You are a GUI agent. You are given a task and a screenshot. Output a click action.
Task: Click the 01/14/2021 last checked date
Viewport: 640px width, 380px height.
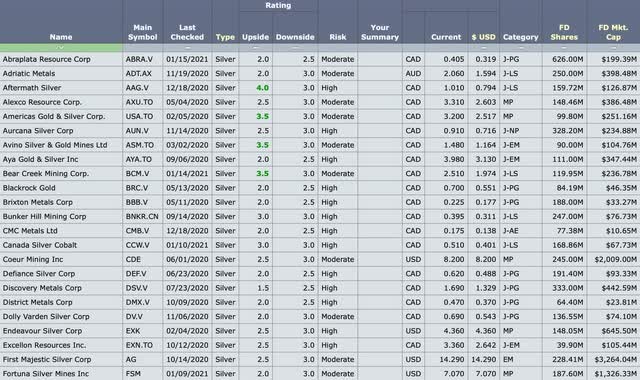(x=187, y=173)
